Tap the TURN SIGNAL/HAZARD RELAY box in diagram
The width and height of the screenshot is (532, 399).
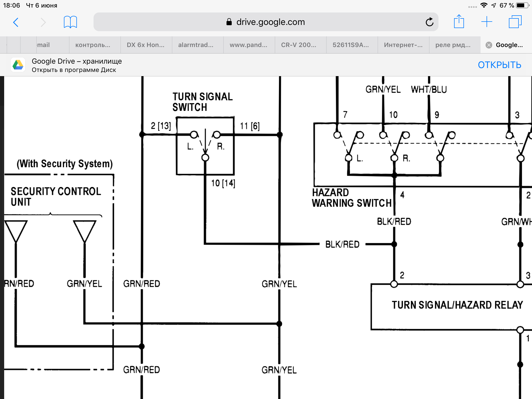pyautogui.click(x=457, y=305)
